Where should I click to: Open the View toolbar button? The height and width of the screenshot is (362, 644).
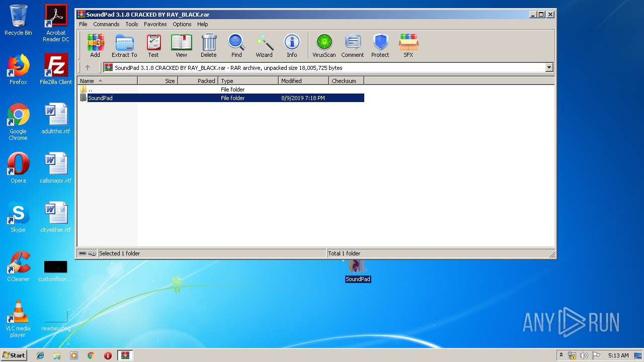tap(181, 46)
